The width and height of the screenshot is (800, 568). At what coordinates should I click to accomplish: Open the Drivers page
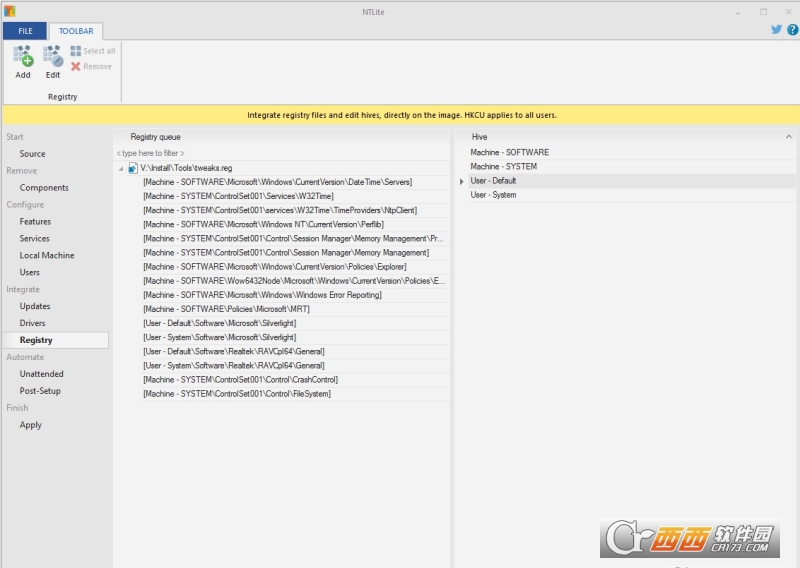click(x=32, y=323)
